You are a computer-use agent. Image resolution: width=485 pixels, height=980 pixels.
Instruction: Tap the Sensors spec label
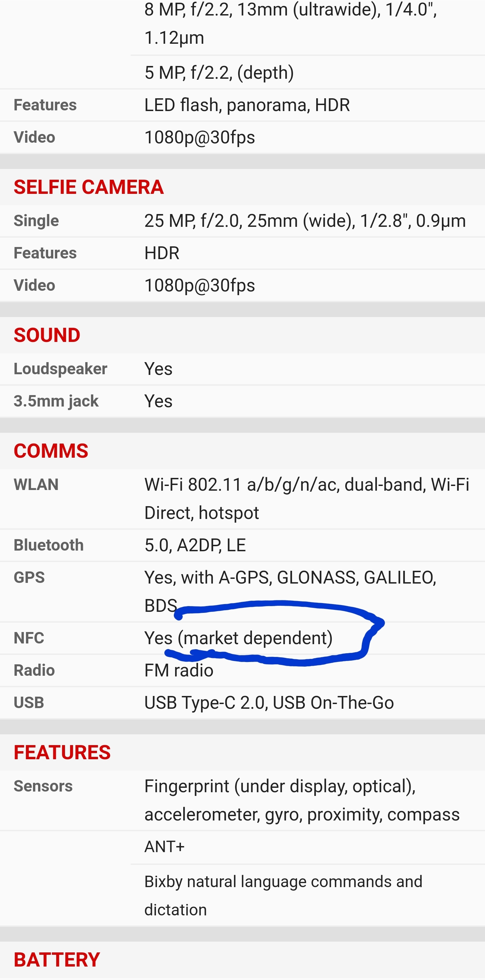point(43,786)
